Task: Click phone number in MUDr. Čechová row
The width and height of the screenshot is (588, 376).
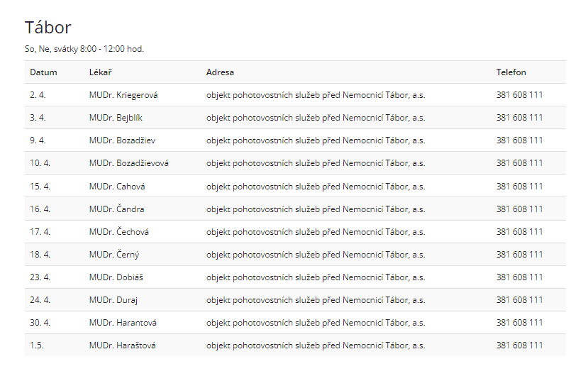Action: (519, 232)
